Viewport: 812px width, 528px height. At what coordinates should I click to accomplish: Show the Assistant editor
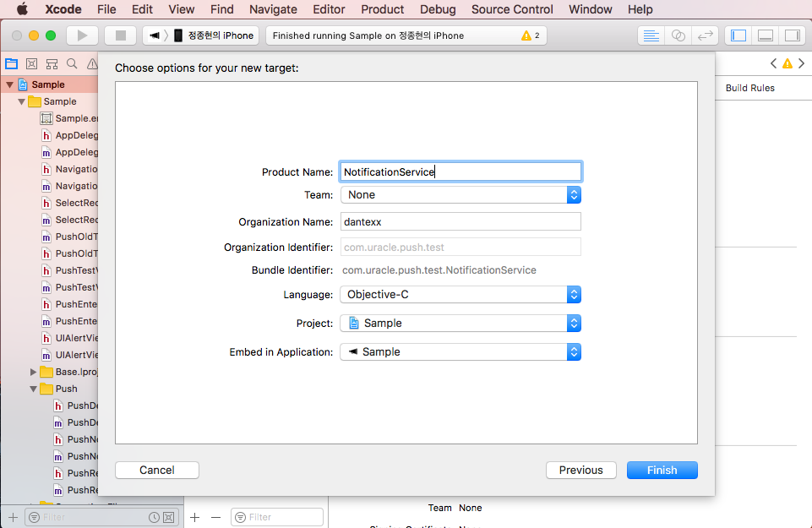pos(678,35)
